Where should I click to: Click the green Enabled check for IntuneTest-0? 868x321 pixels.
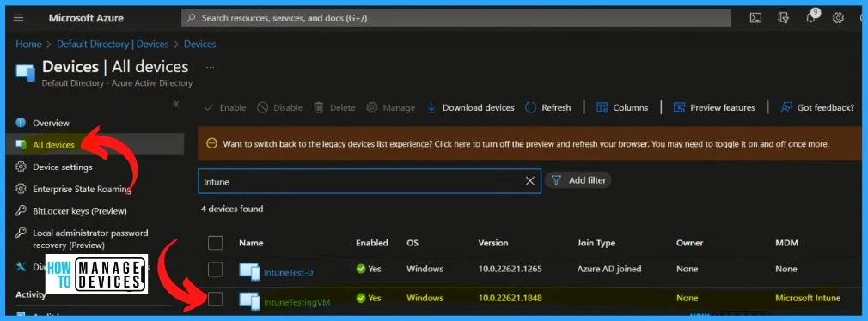point(361,269)
